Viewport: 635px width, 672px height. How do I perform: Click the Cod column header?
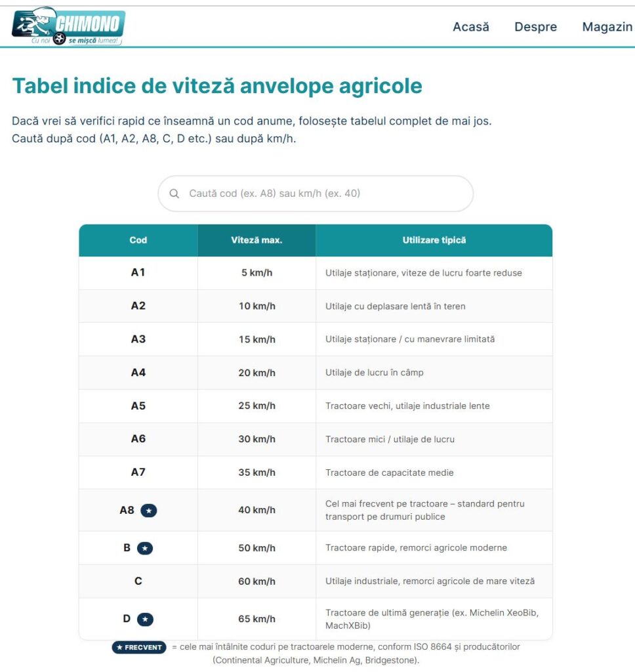point(138,240)
